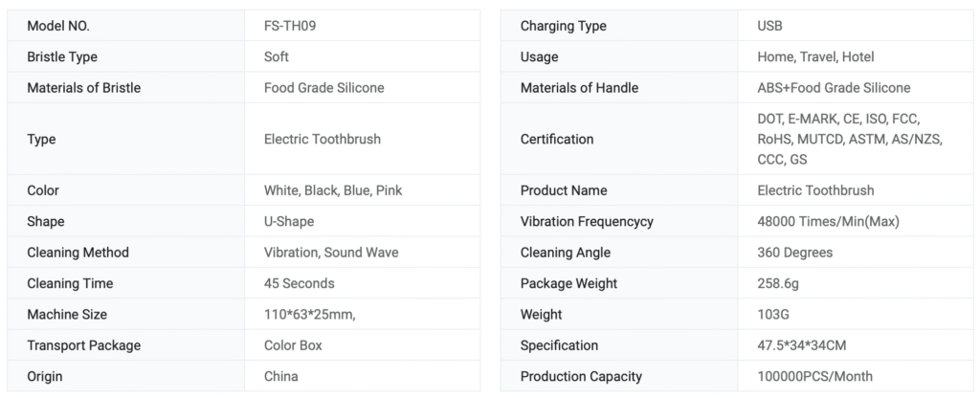This screenshot has width=980, height=398.
Task: Select the U-Shape value cell
Action: coord(289,221)
